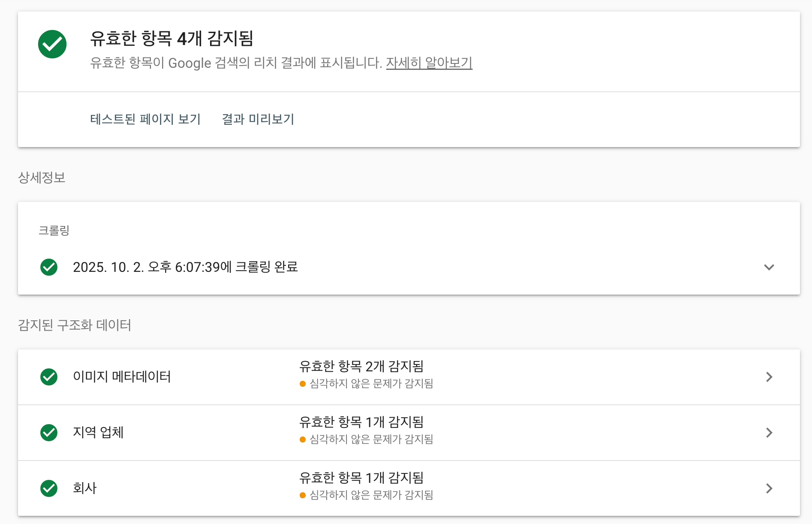Click the large green checkmark status icon
The width and height of the screenshot is (812, 524).
pyautogui.click(x=52, y=44)
